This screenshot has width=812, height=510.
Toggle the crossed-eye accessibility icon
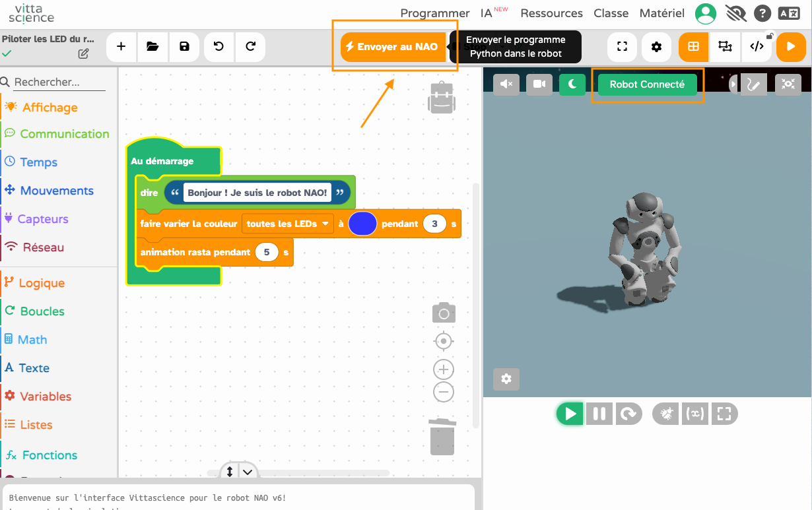coord(735,13)
